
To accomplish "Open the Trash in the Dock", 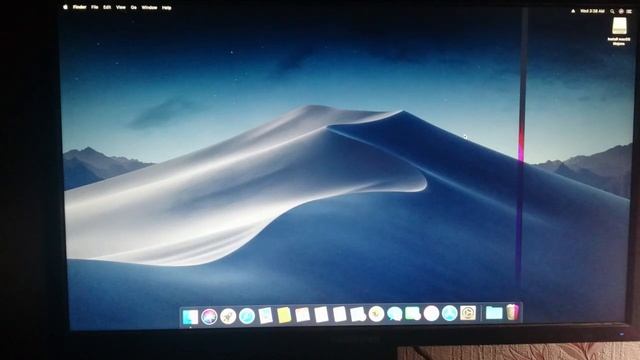I will click(x=512, y=312).
